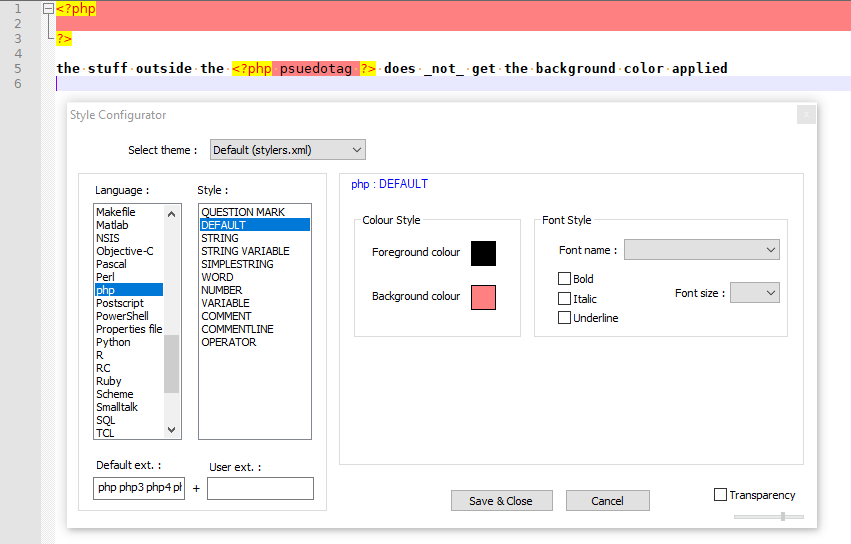Select R in the Language list
This screenshot has width=851, height=544.
point(129,355)
